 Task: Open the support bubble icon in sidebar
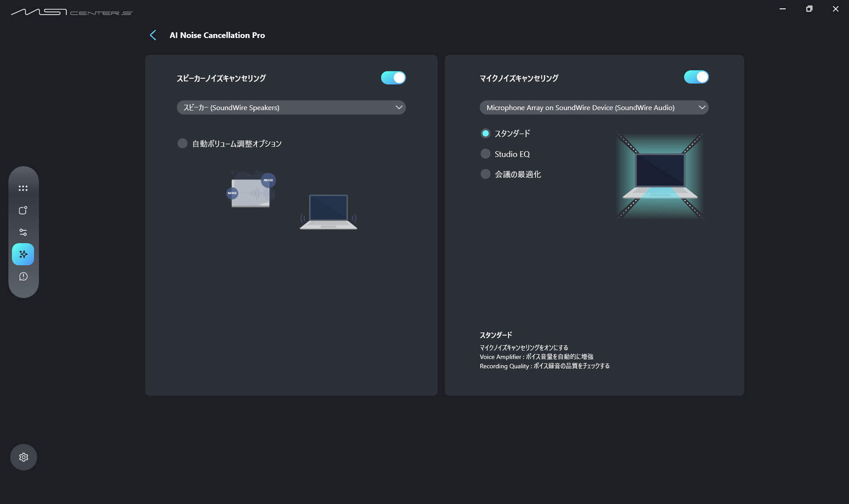coord(23,276)
